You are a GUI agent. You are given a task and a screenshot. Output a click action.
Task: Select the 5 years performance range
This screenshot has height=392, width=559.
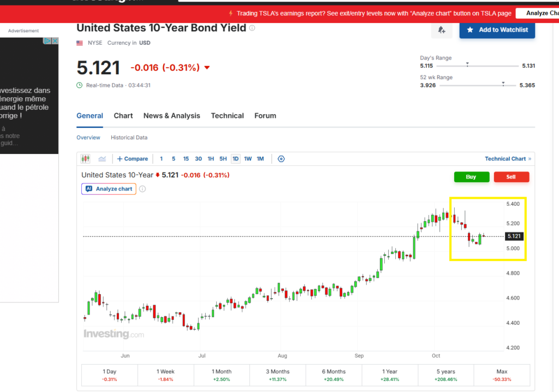pos(446,375)
